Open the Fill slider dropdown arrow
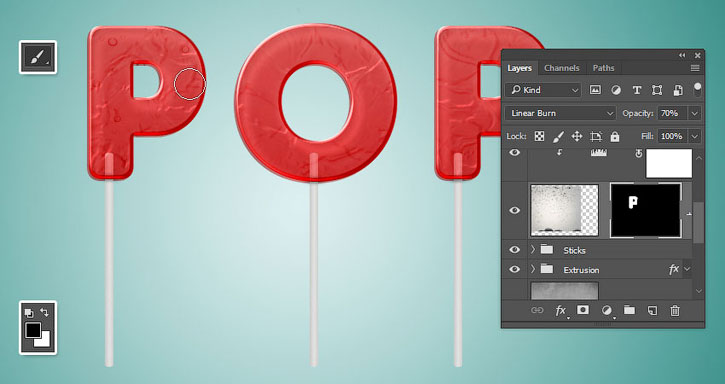Screen dimensions: 725x384 (695, 136)
